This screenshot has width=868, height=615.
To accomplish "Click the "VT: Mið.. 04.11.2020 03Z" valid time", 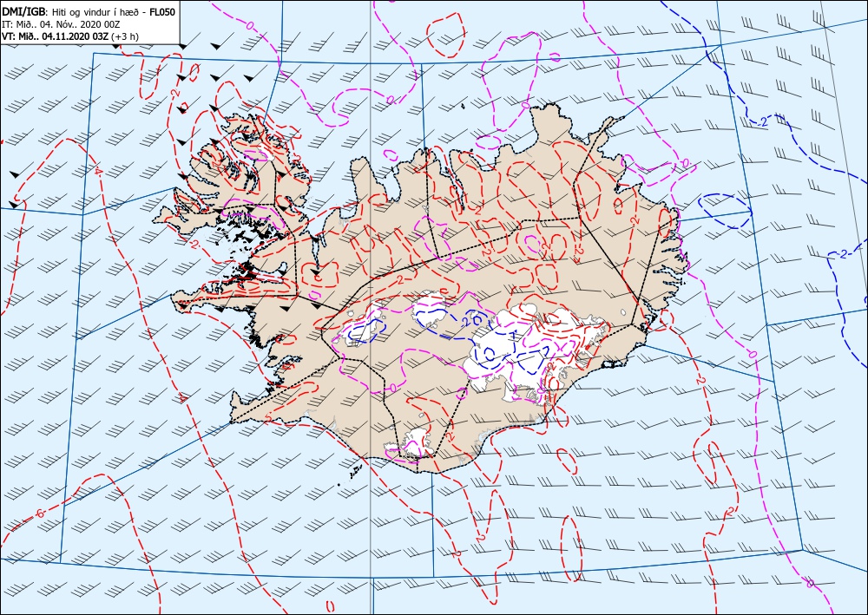I will click(56, 37).
